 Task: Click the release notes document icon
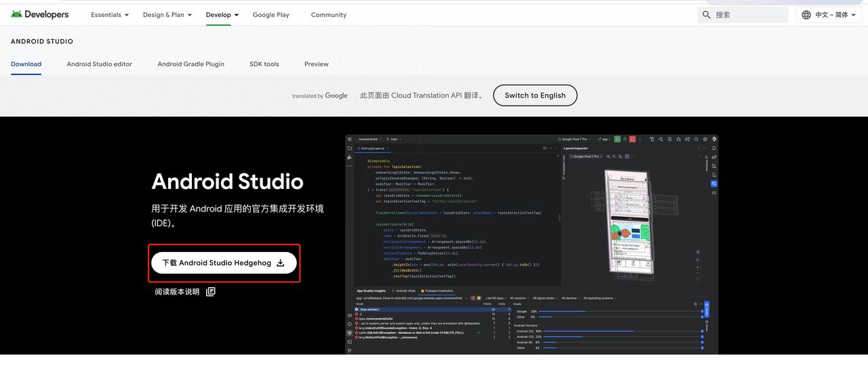[x=211, y=291]
